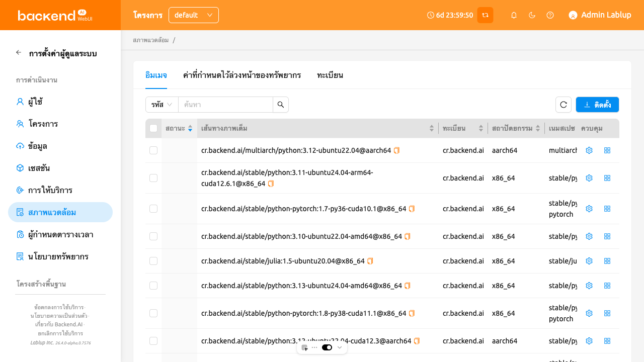Image resolution: width=644 pixels, height=362 pixels.
Task: Copy path of python-pytorch:1.7 image
Action: coord(412,209)
